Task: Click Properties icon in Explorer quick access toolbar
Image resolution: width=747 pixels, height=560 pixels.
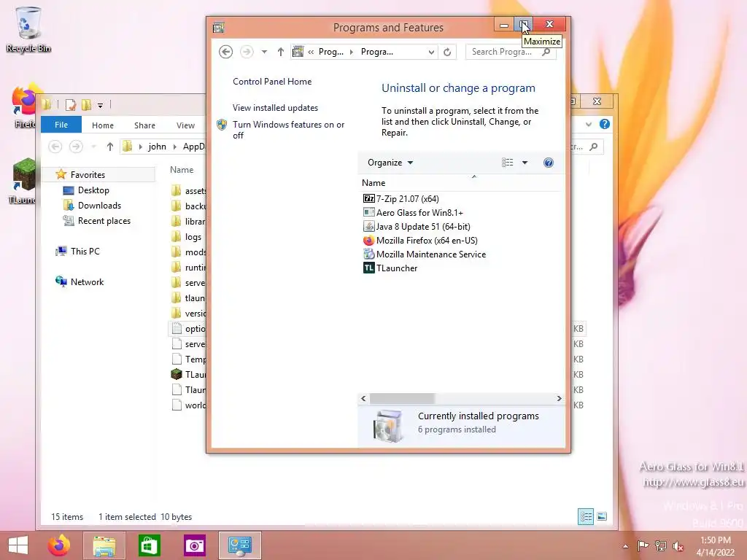Action: click(x=71, y=105)
